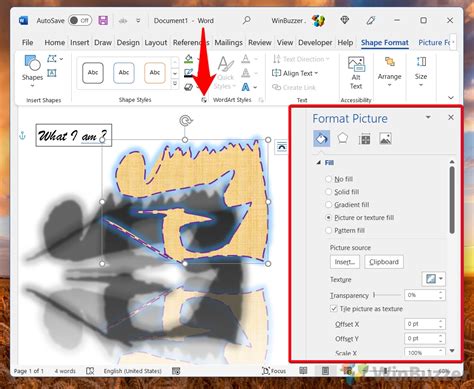Click the proofing book icon in status bar
This screenshot has height=389, width=474.
click(90, 371)
